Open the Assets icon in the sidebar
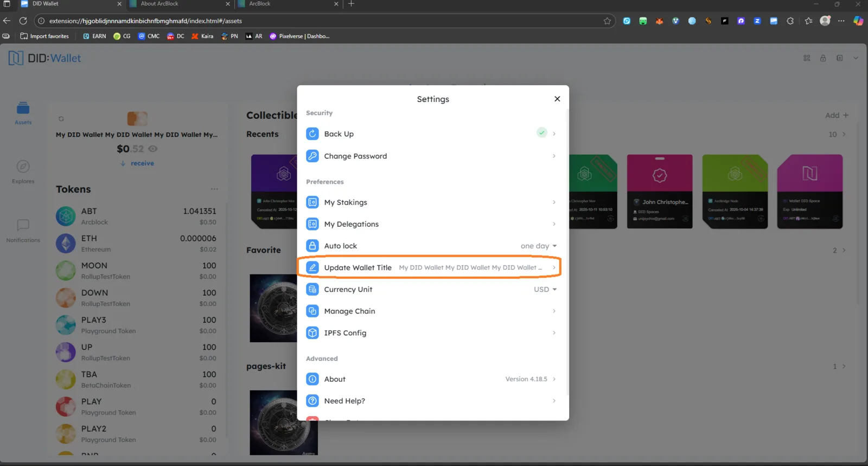The height and width of the screenshot is (466, 868). [x=23, y=108]
